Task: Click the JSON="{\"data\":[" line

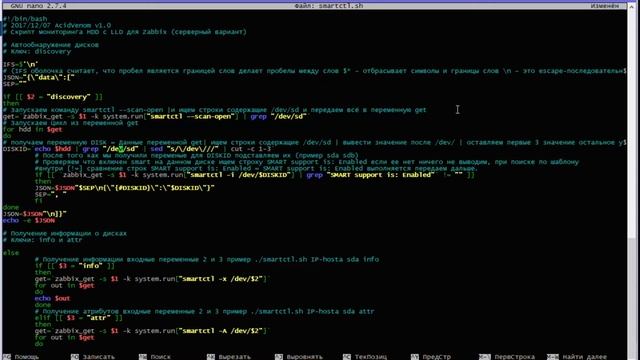Action: coord(39,78)
